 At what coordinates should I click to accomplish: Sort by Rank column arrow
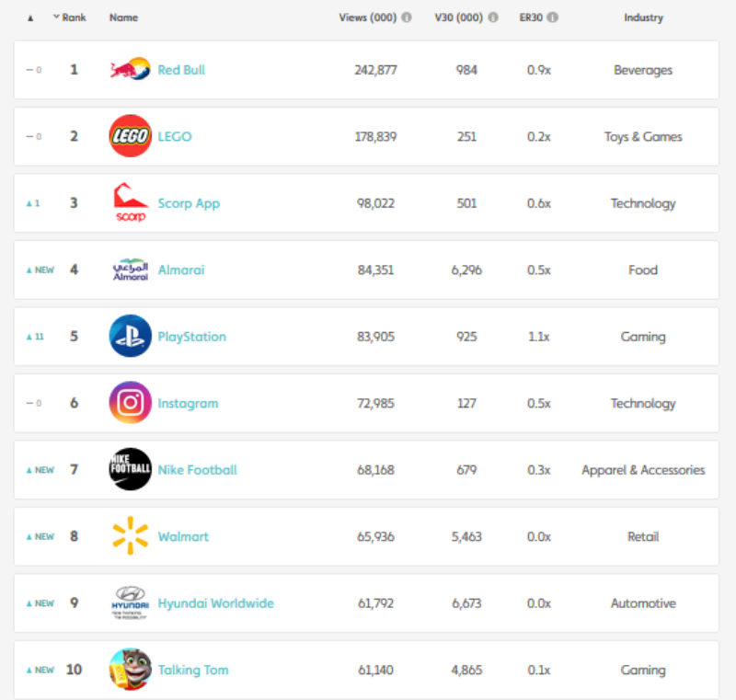click(57, 17)
